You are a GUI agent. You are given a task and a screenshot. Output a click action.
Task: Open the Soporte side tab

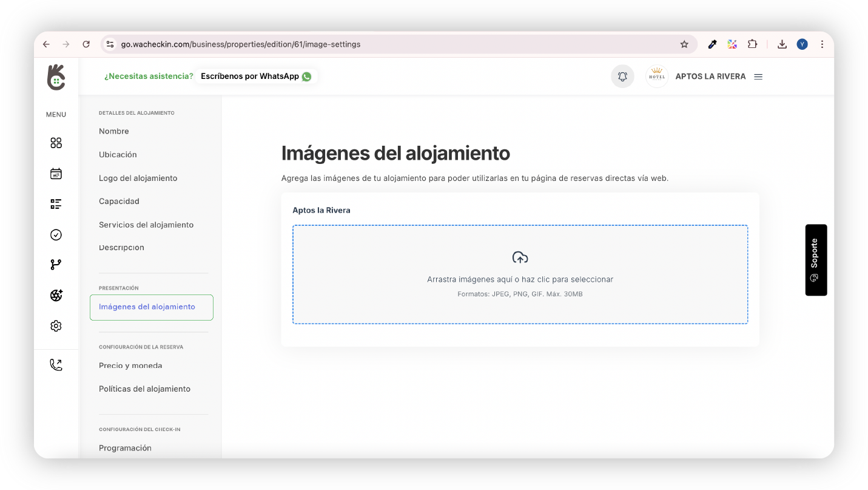[815, 260]
